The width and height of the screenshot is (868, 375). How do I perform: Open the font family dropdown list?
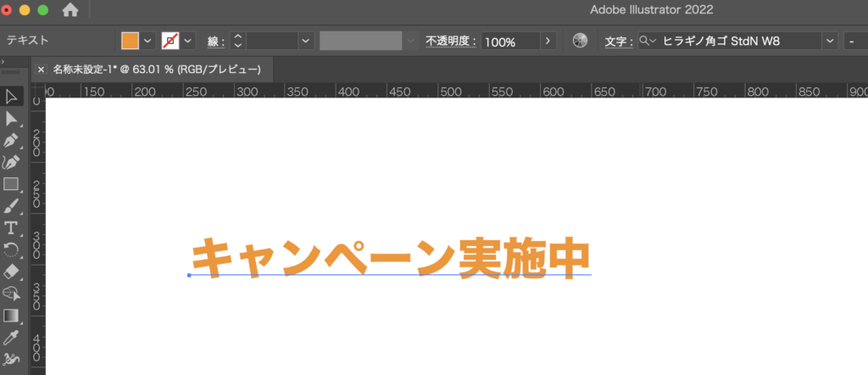point(827,41)
